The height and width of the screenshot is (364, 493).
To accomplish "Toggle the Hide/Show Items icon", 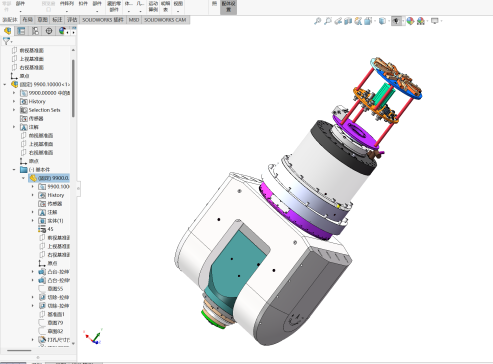I will pyautogui.click(x=396, y=21).
